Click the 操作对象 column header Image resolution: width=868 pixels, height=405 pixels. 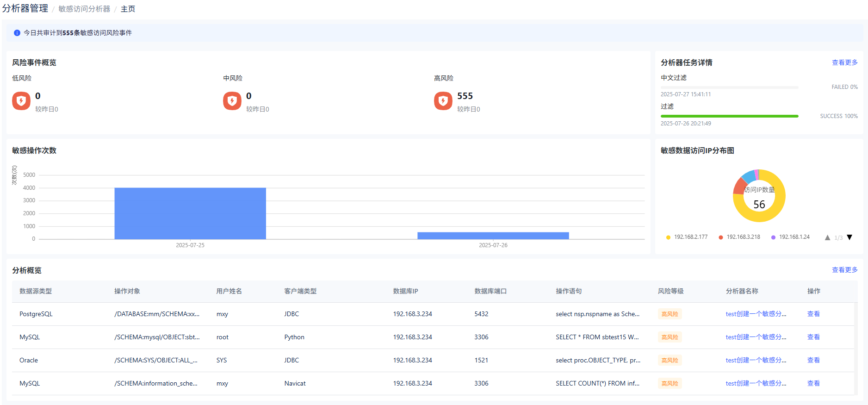pyautogui.click(x=127, y=291)
